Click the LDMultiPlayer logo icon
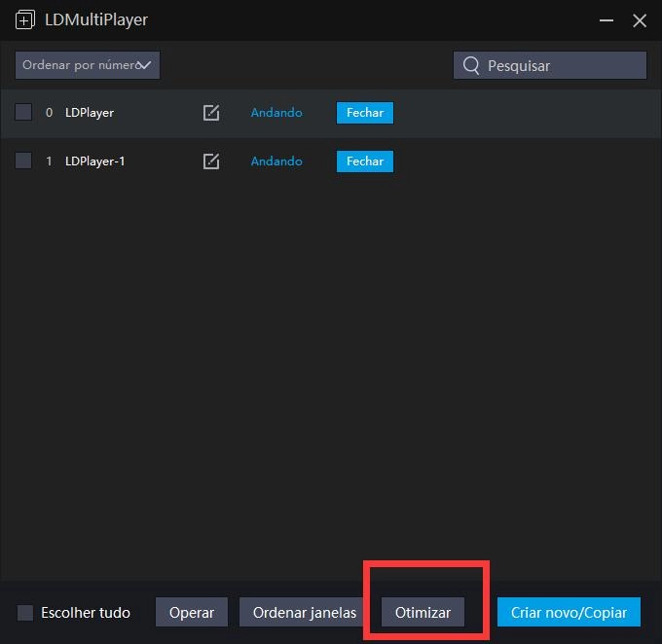This screenshot has width=662, height=644. click(x=25, y=20)
